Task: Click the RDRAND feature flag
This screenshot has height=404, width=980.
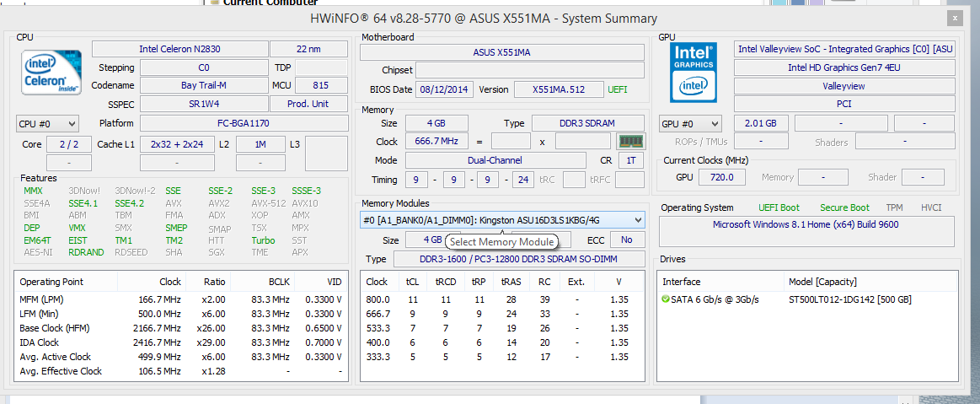Action: (x=86, y=252)
